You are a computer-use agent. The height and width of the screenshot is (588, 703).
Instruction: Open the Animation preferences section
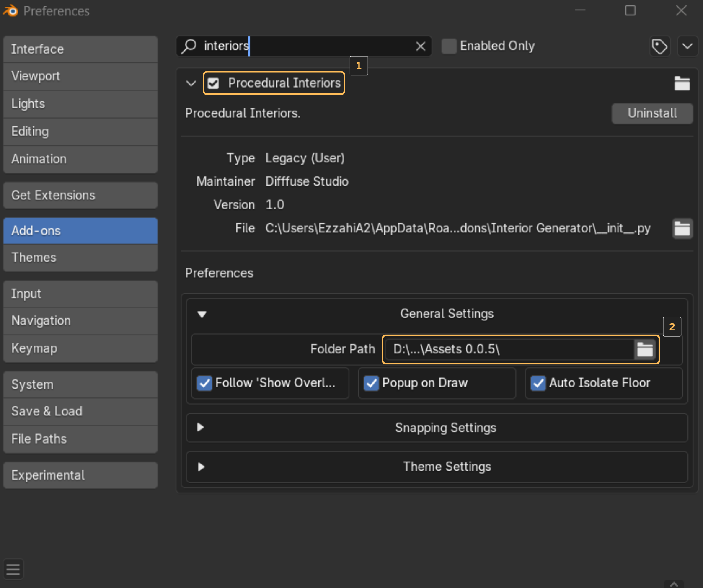click(80, 159)
